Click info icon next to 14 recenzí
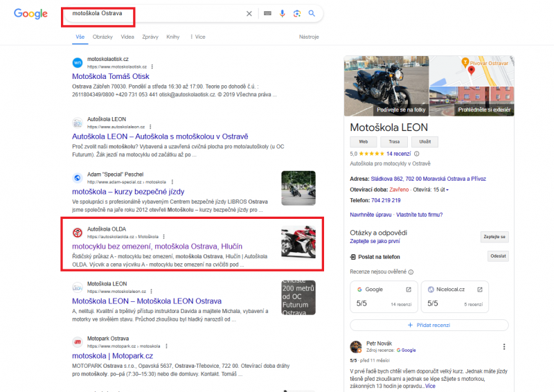The width and height of the screenshot is (554, 392). coord(417,154)
